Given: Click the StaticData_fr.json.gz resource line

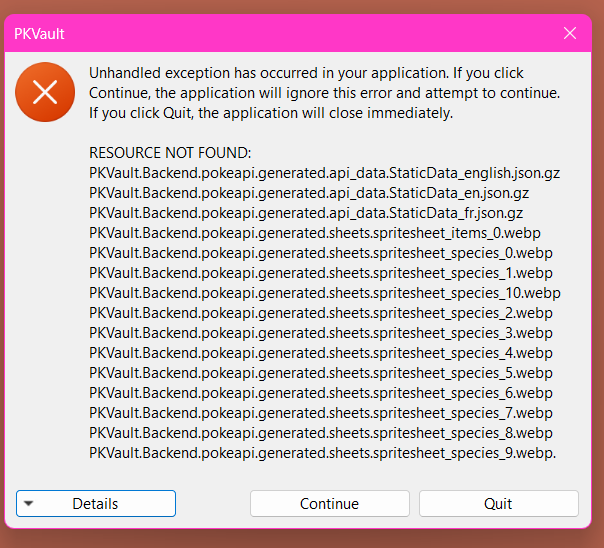Looking at the screenshot, I should tap(306, 213).
